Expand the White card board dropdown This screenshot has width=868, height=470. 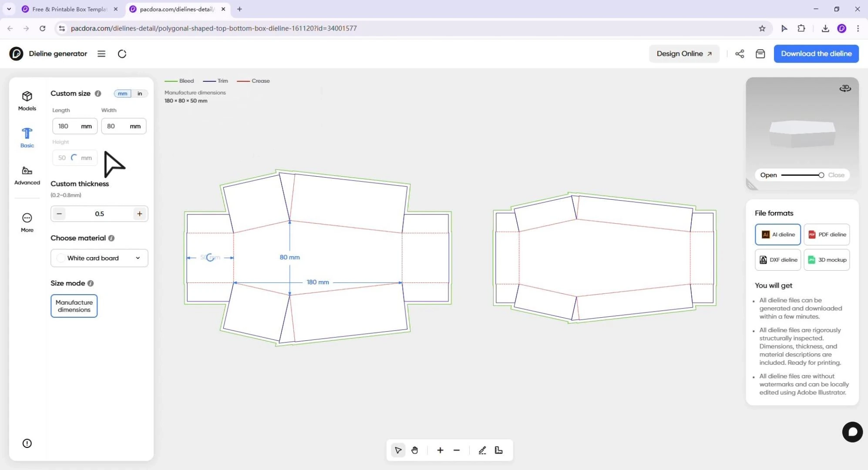pos(99,258)
